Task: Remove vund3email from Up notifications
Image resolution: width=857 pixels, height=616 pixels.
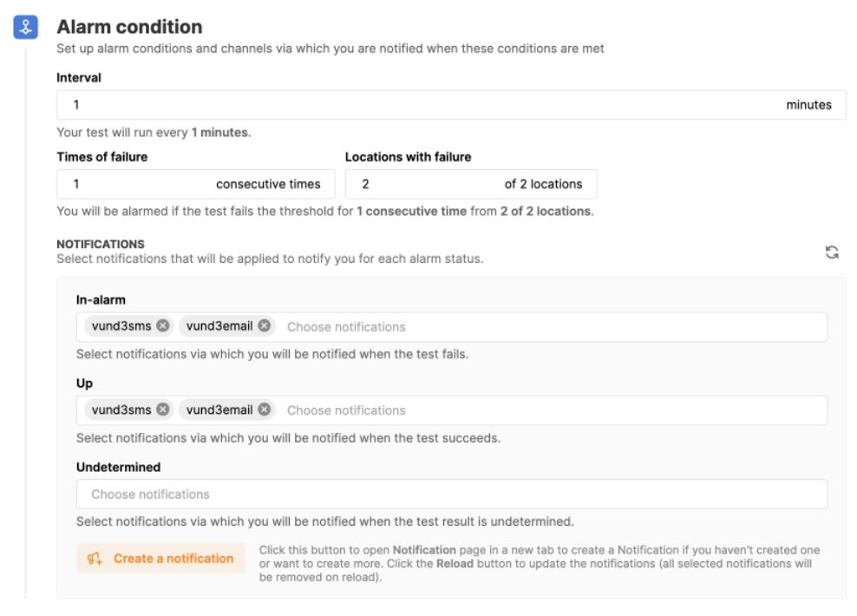Action: tap(265, 410)
